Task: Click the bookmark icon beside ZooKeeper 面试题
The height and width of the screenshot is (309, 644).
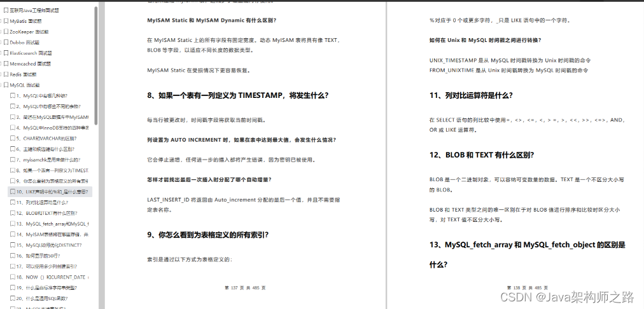Action: [6, 32]
